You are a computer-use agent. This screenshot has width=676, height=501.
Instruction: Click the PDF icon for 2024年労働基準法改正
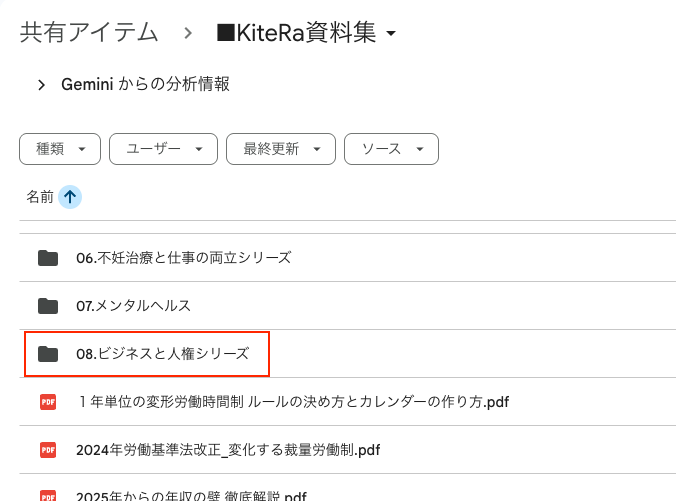click(48, 449)
